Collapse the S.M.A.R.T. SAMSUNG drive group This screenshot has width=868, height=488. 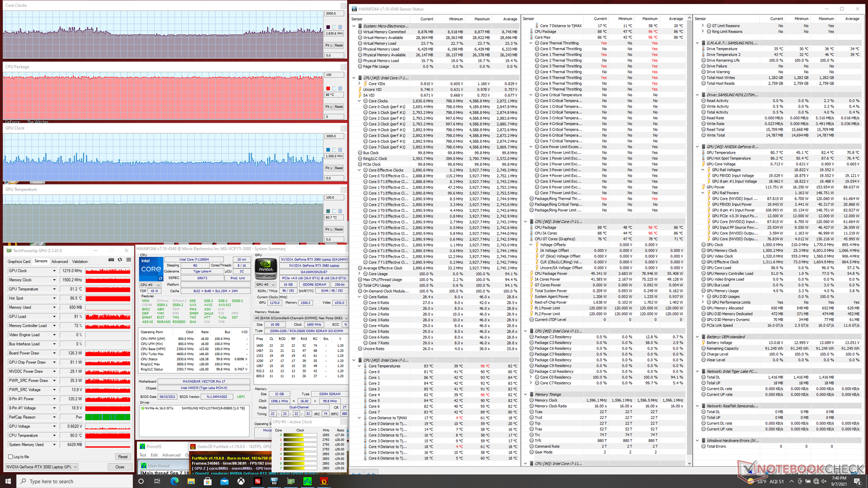click(x=698, y=43)
